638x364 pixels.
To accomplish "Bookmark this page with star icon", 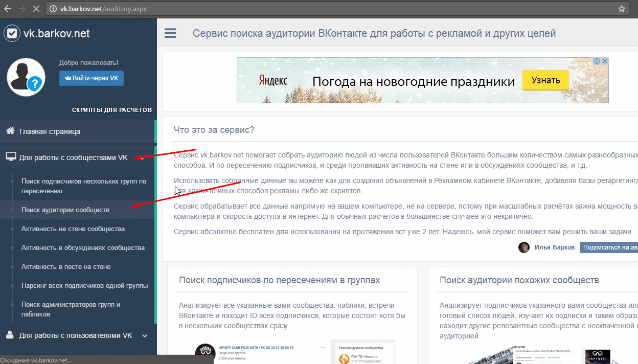I will [x=622, y=9].
